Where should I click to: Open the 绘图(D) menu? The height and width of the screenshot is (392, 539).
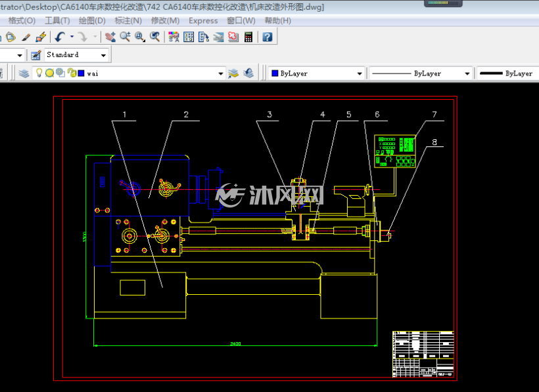tap(92, 20)
